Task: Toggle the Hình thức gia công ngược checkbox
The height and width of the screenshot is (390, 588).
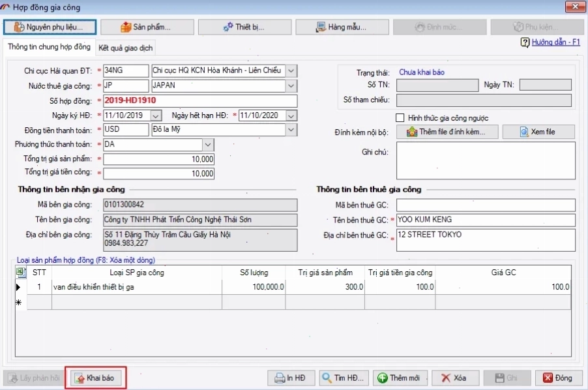Action: 400,118
